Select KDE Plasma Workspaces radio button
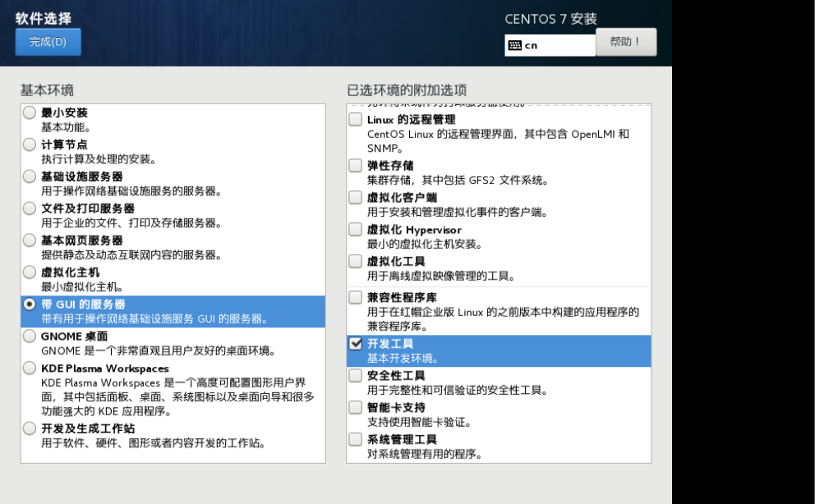Screen dimensions: 815x504 point(30,368)
